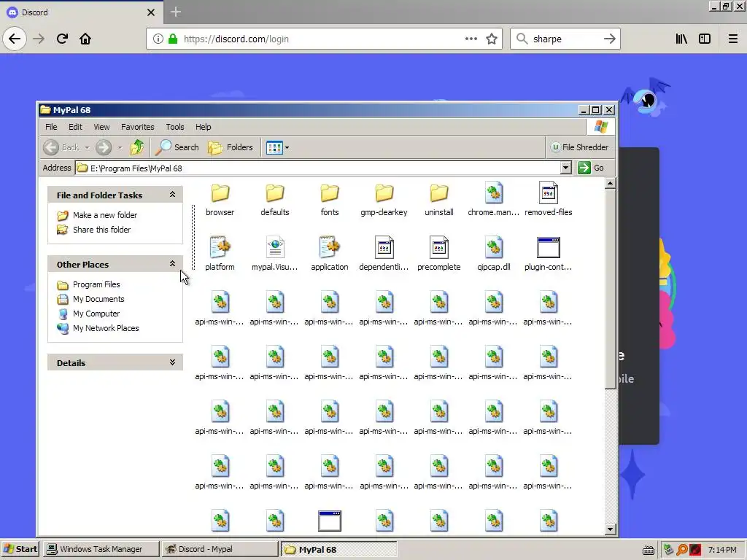Select the qipcap.dll file
747x560 pixels.
pyautogui.click(x=494, y=254)
